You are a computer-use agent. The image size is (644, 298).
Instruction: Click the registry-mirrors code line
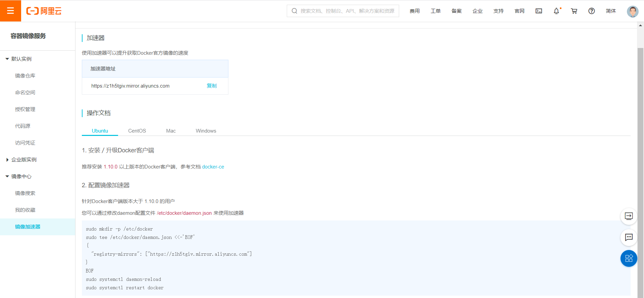(171, 254)
